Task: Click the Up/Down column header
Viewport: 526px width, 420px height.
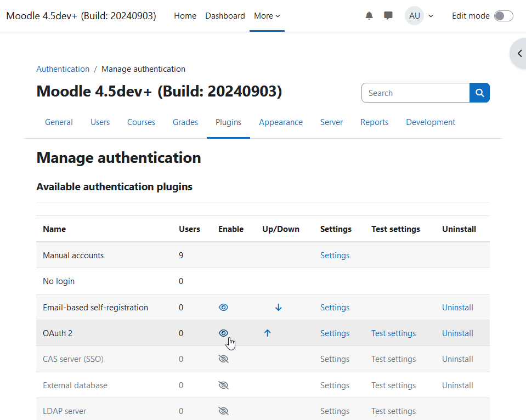Action: coord(281,229)
